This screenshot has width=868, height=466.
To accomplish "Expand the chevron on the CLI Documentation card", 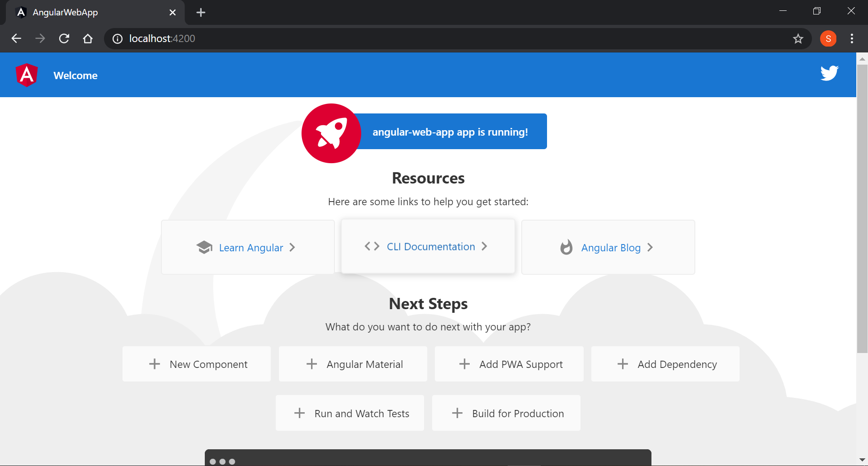I will click(484, 246).
